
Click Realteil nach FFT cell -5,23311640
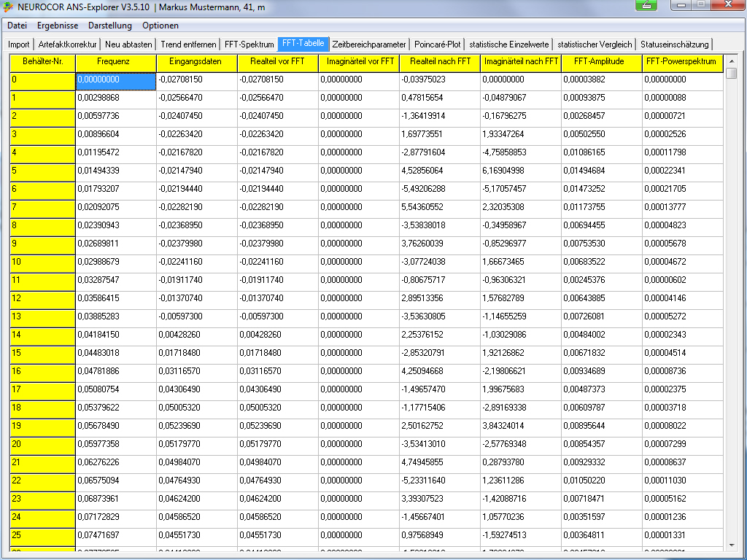click(x=440, y=483)
